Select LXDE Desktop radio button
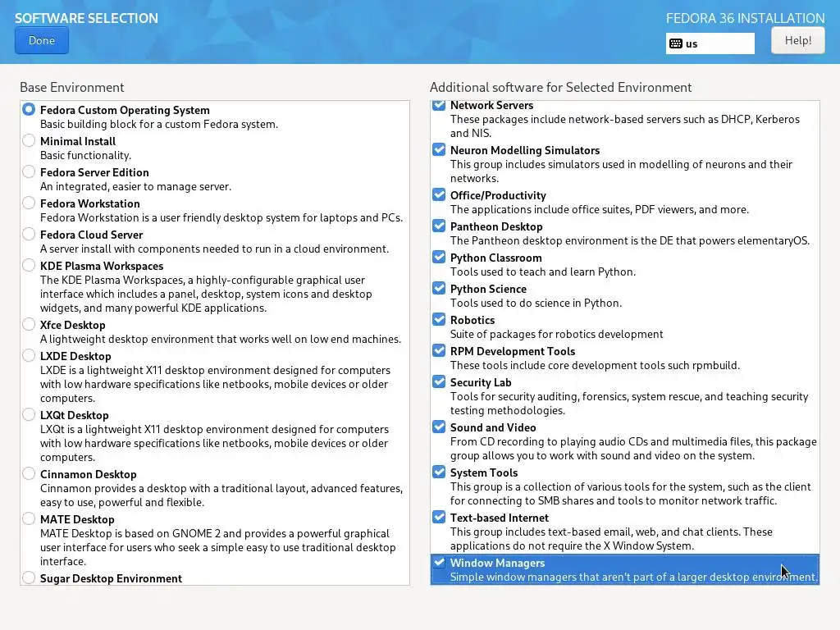 tap(29, 355)
